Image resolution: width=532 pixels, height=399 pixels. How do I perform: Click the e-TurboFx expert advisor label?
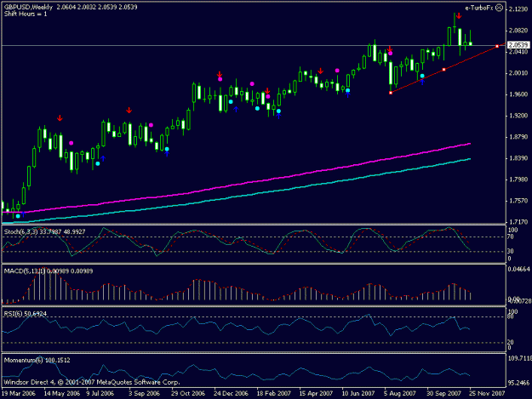coord(478,8)
